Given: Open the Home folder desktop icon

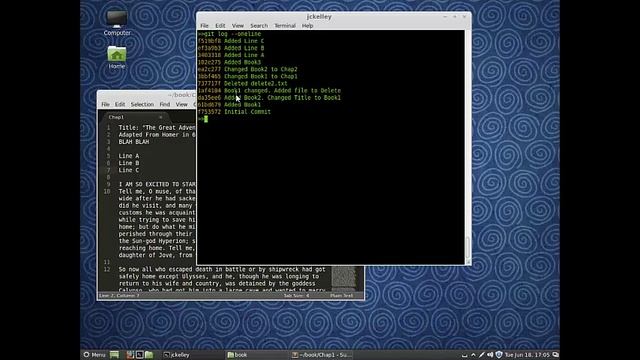Looking at the screenshot, I should (x=117, y=57).
